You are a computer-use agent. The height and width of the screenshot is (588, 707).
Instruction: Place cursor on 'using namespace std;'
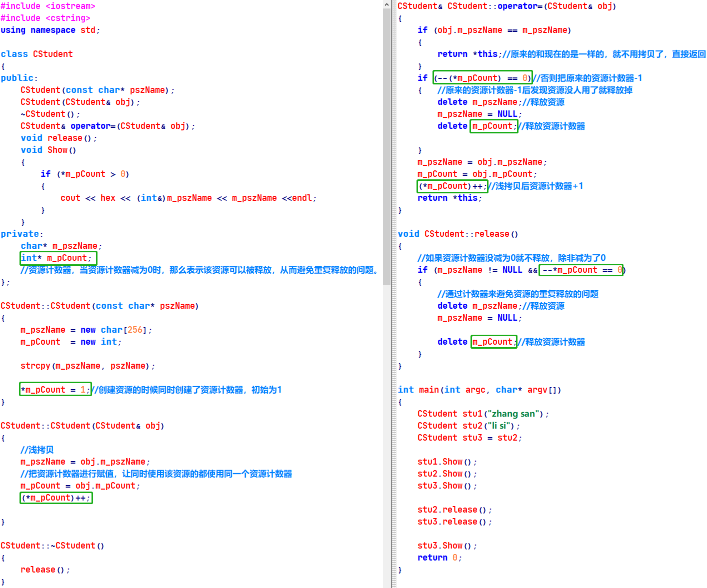pos(50,30)
